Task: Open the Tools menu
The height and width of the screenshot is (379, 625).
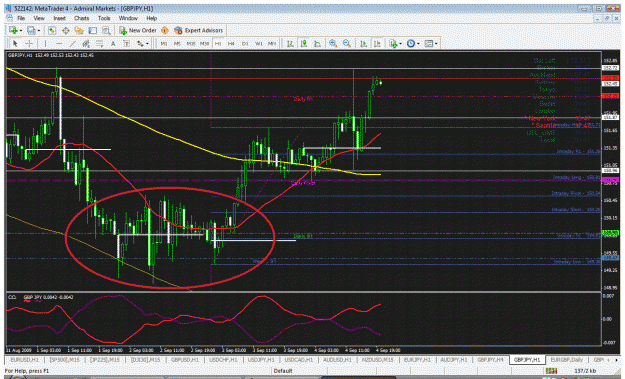Action: (x=104, y=18)
